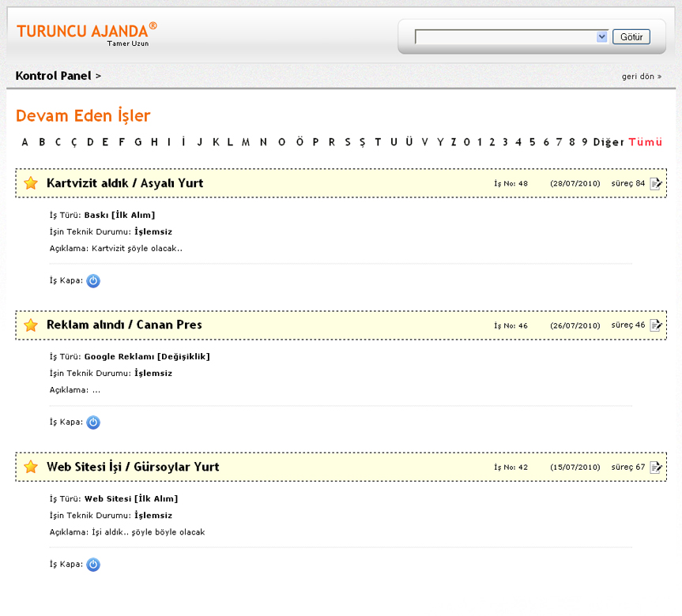Close the Reklam alındı job with power icon
This screenshot has width=682, height=616.
click(93, 423)
